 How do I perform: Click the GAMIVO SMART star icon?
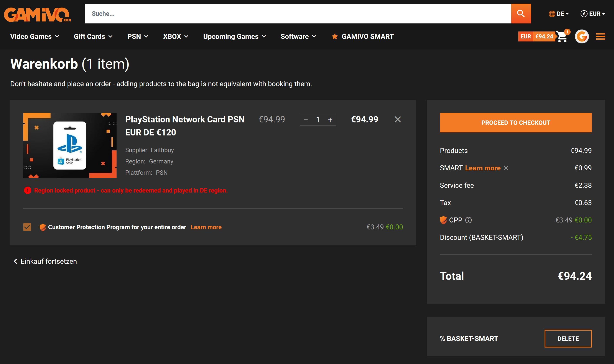tap(334, 36)
